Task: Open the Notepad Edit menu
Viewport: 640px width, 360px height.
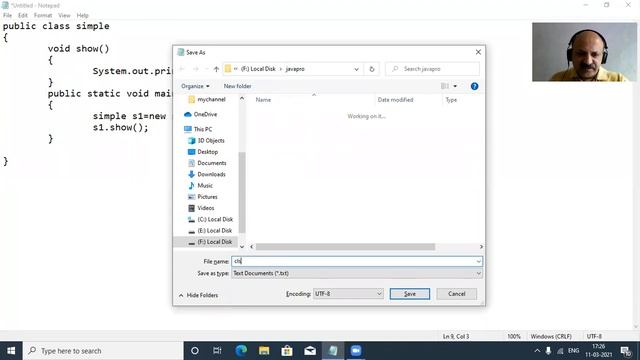Action: tap(23, 15)
